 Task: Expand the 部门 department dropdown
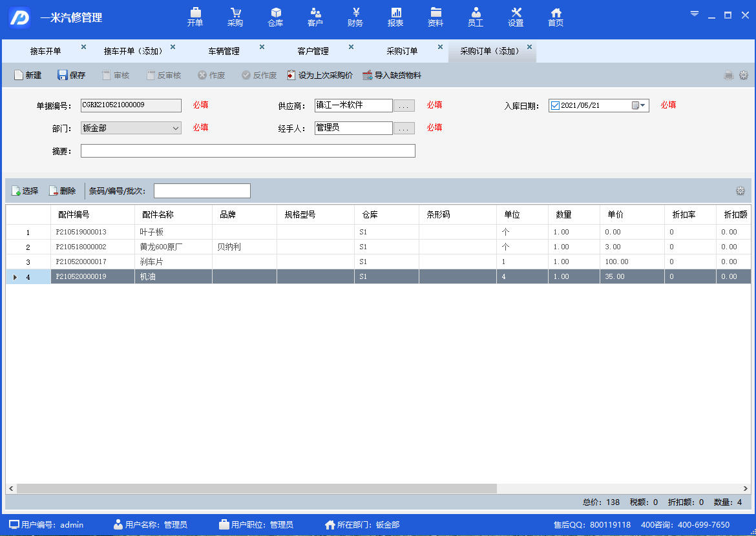(176, 129)
